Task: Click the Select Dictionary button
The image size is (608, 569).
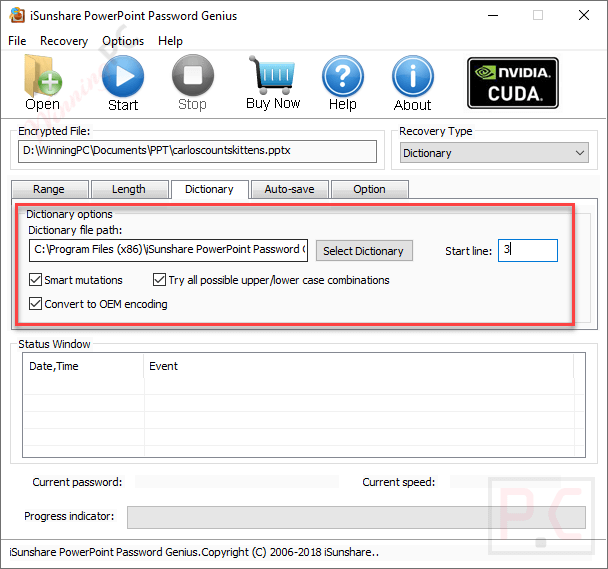Action: [x=364, y=251]
